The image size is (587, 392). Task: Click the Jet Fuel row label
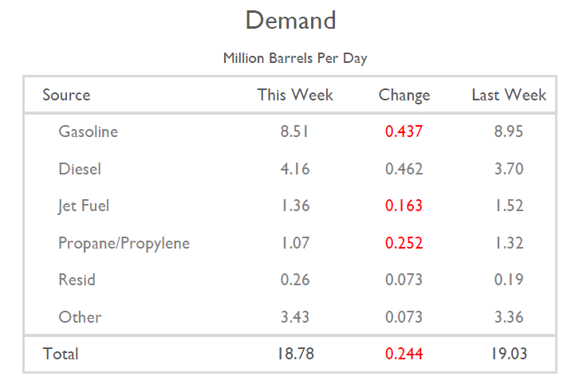84,206
